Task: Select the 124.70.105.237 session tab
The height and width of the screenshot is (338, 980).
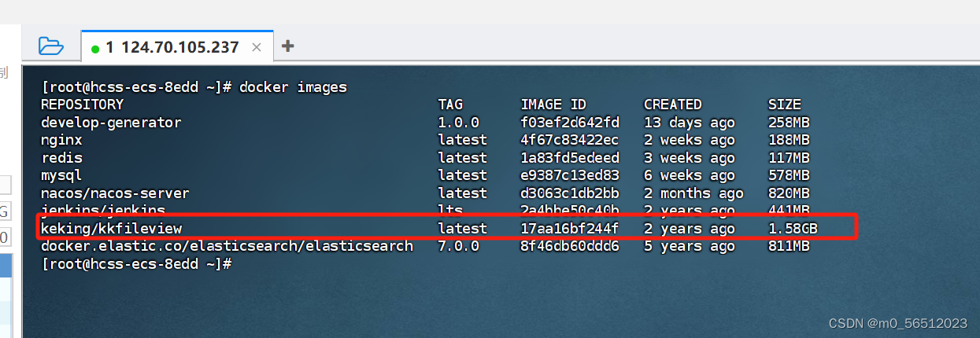Action: point(177,47)
